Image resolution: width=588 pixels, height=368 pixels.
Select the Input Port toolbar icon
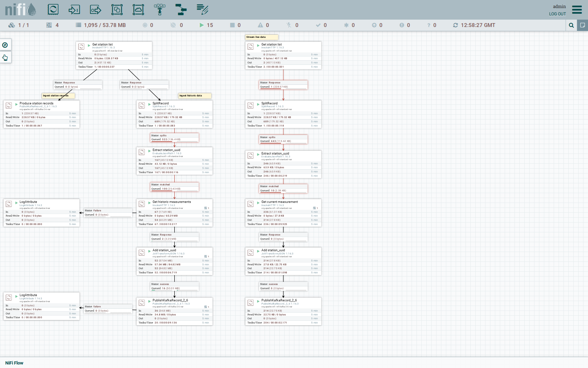coord(74,9)
